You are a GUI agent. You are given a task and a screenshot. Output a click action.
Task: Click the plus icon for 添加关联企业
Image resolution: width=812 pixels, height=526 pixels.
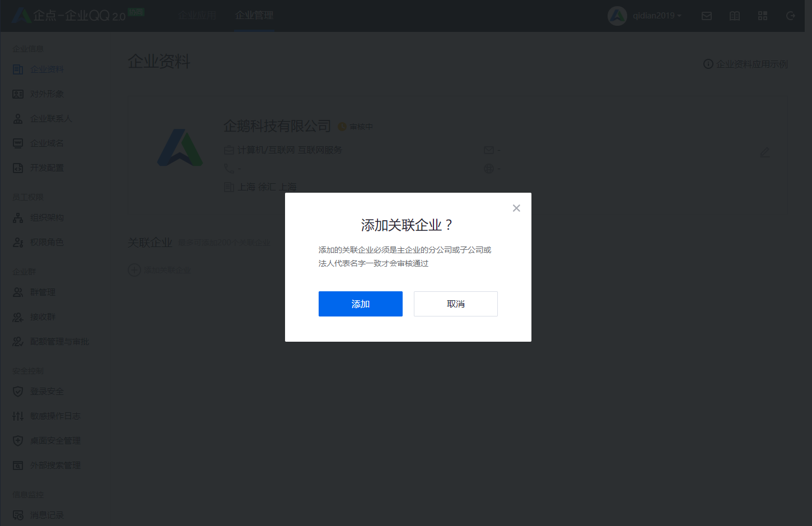click(x=134, y=270)
